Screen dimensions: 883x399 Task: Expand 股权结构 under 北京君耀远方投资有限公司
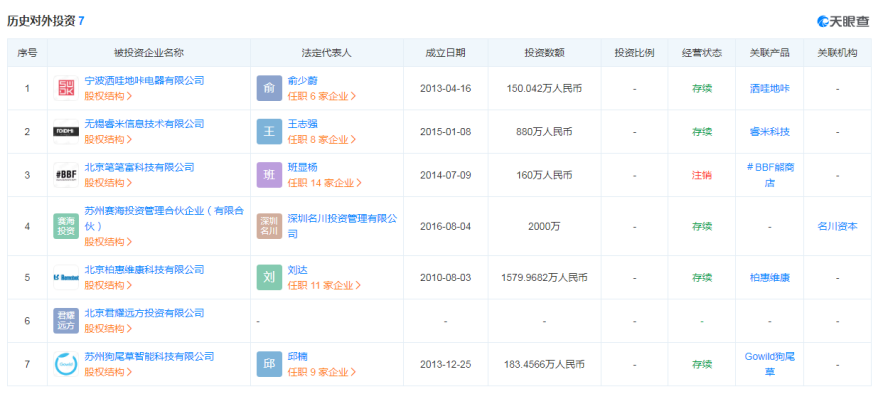[108, 328]
